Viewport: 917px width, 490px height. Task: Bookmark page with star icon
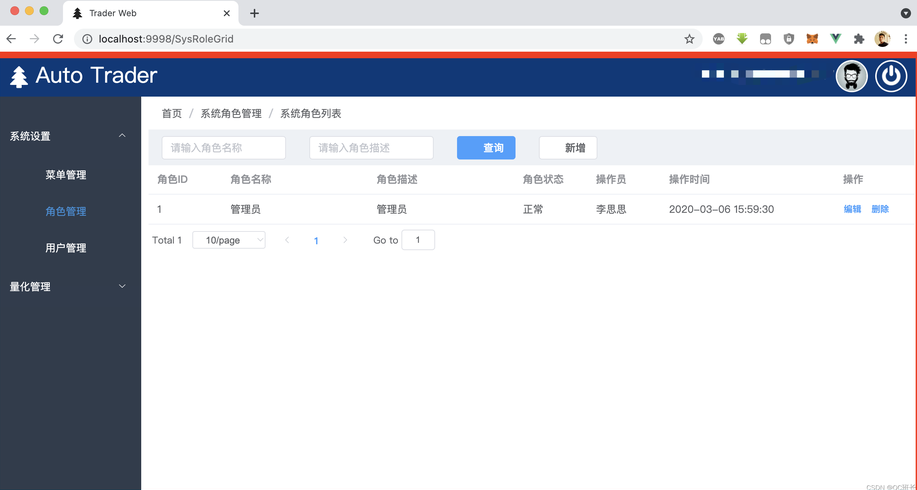click(x=690, y=39)
